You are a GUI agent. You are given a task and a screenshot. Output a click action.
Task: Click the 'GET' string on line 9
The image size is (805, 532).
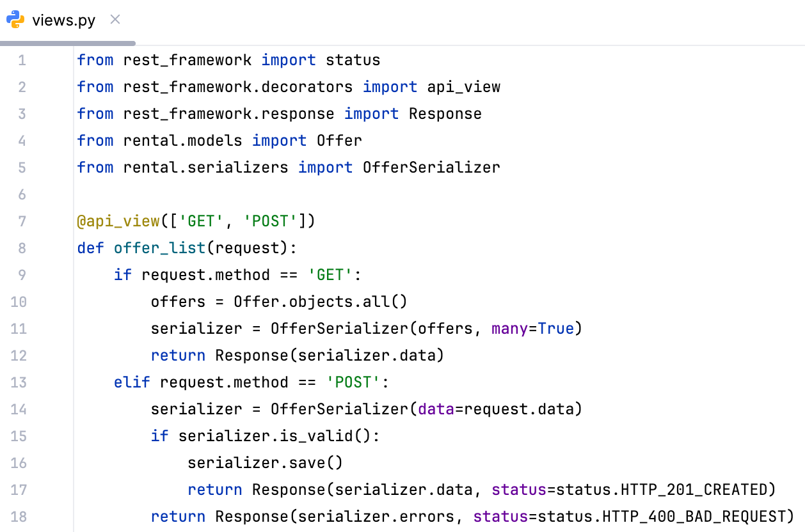330,274
